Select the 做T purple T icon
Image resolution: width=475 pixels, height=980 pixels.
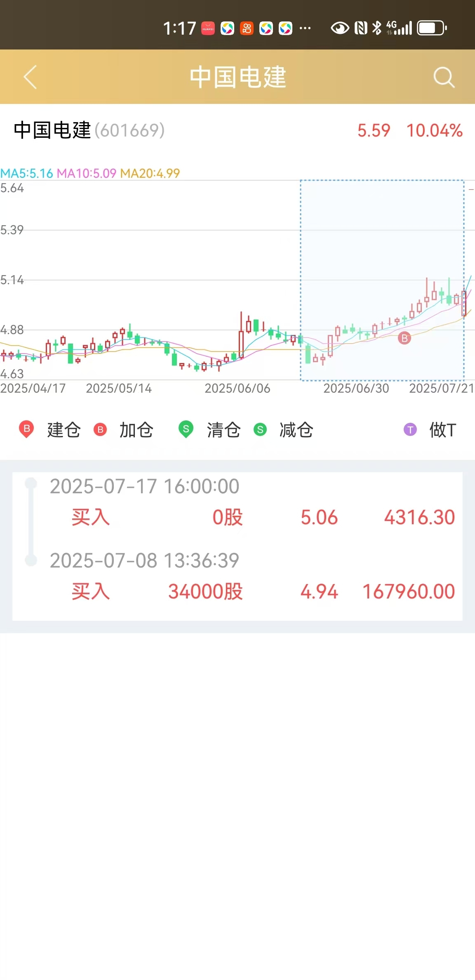(x=410, y=429)
